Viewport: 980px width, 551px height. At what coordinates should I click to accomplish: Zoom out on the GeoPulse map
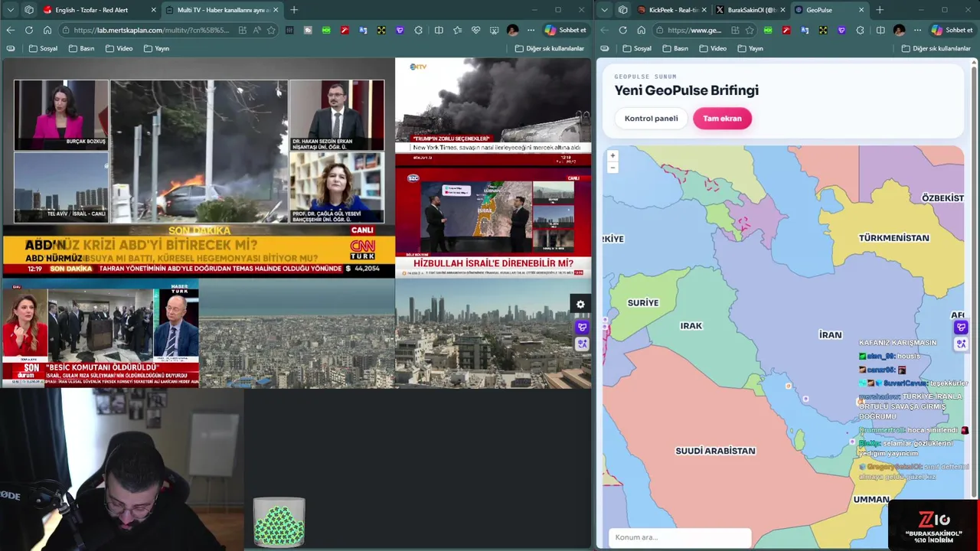click(612, 167)
